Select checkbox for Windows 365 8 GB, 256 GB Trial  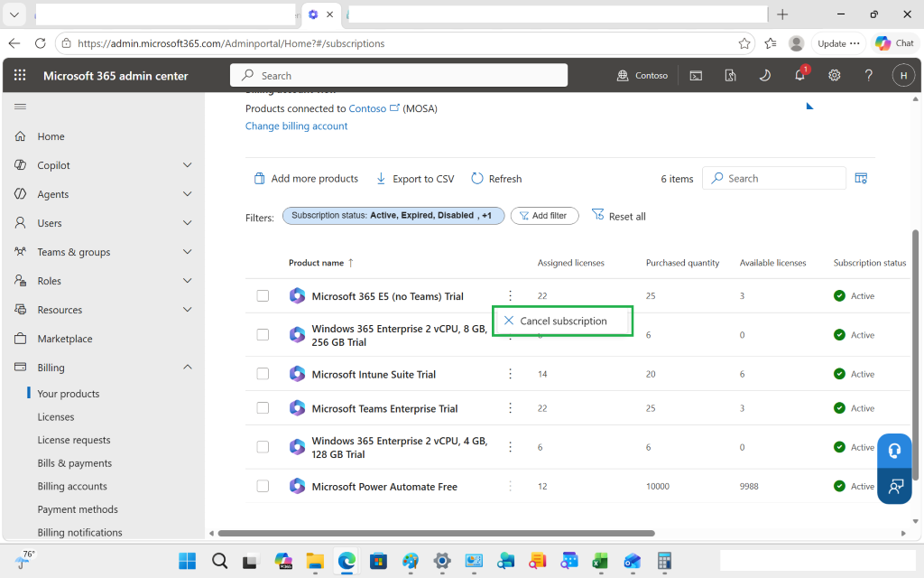[x=263, y=335]
